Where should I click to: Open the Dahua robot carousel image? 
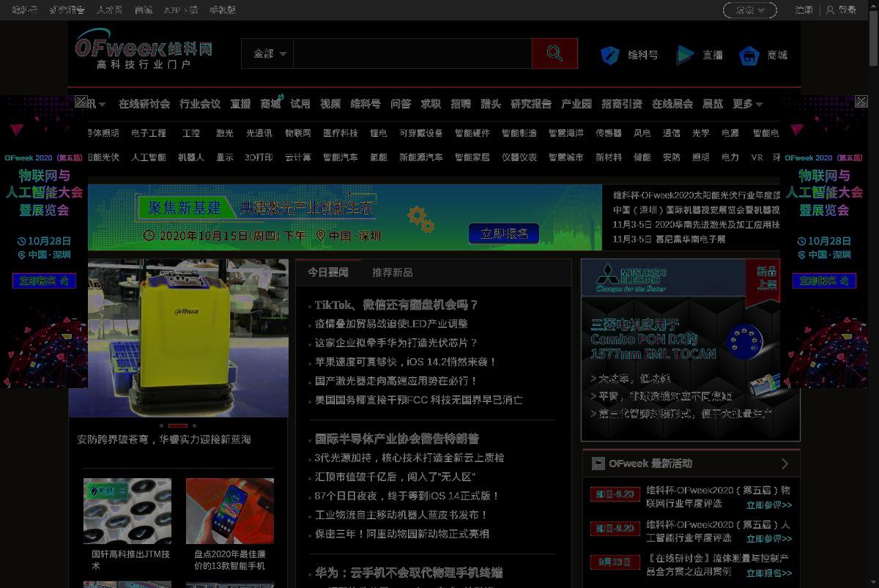(x=178, y=338)
